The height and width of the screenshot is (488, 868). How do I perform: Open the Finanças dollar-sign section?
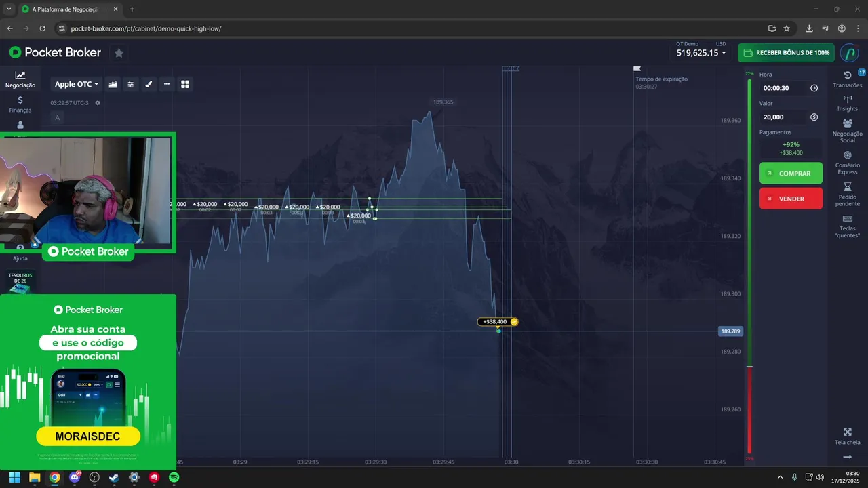click(x=20, y=104)
